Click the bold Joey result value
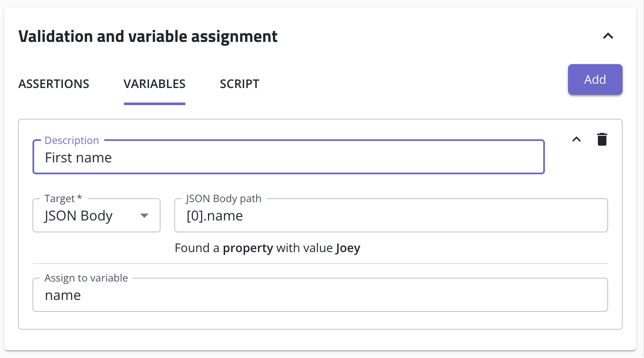644x358 pixels. [x=348, y=248]
